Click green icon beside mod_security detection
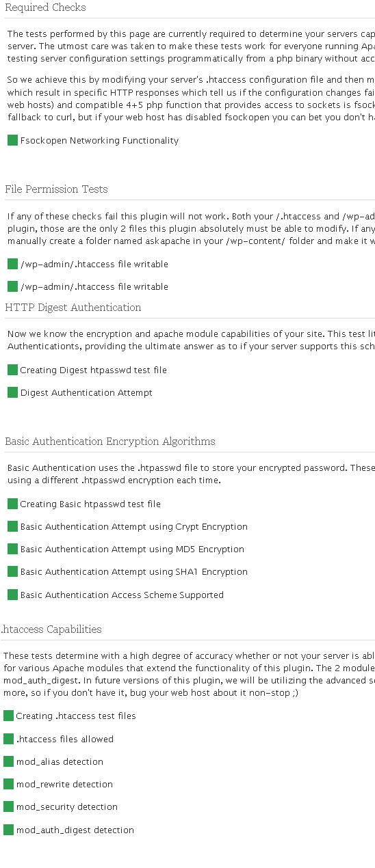This screenshot has width=375, height=868. click(x=8, y=806)
